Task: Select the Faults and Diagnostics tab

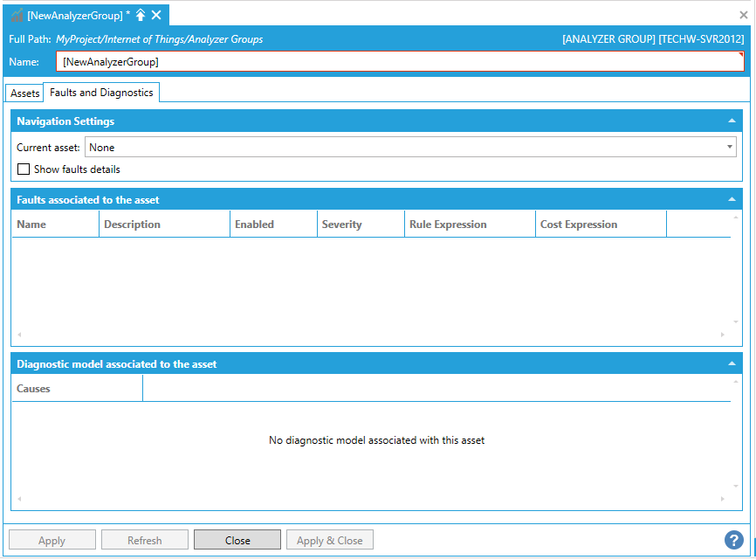Action: pos(101,93)
